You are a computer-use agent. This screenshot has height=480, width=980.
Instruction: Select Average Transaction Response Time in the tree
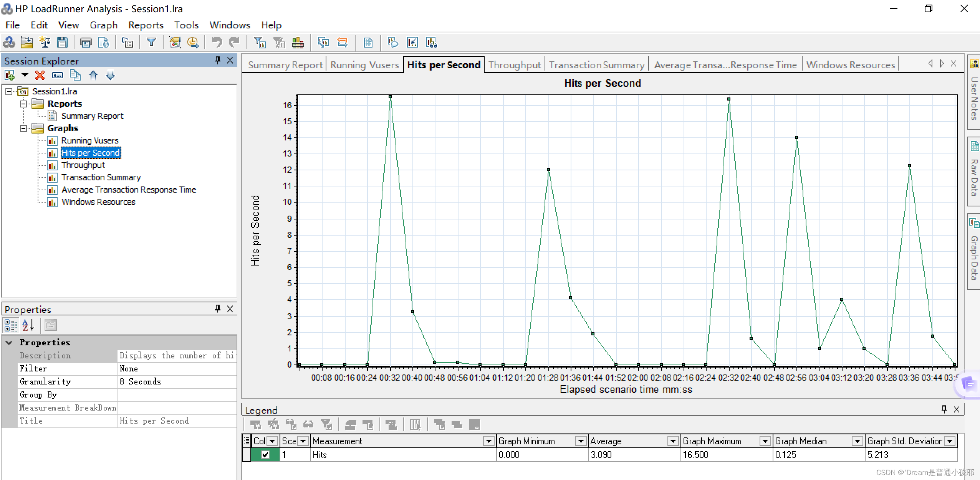pos(129,190)
